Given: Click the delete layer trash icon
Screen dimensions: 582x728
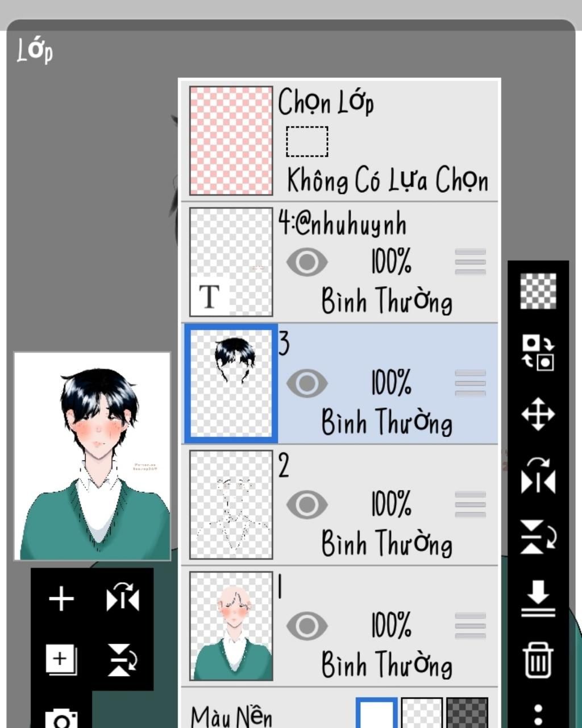Looking at the screenshot, I should point(538,660).
